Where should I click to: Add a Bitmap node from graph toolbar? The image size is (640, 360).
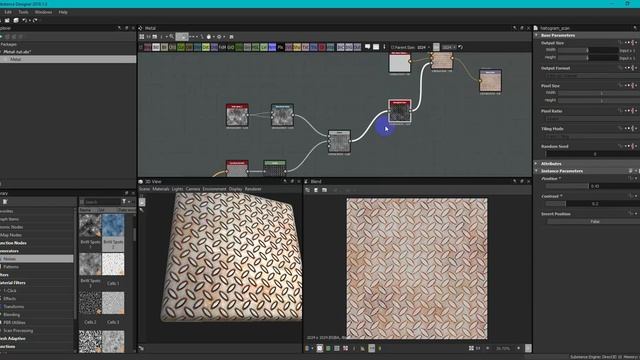[147, 47]
